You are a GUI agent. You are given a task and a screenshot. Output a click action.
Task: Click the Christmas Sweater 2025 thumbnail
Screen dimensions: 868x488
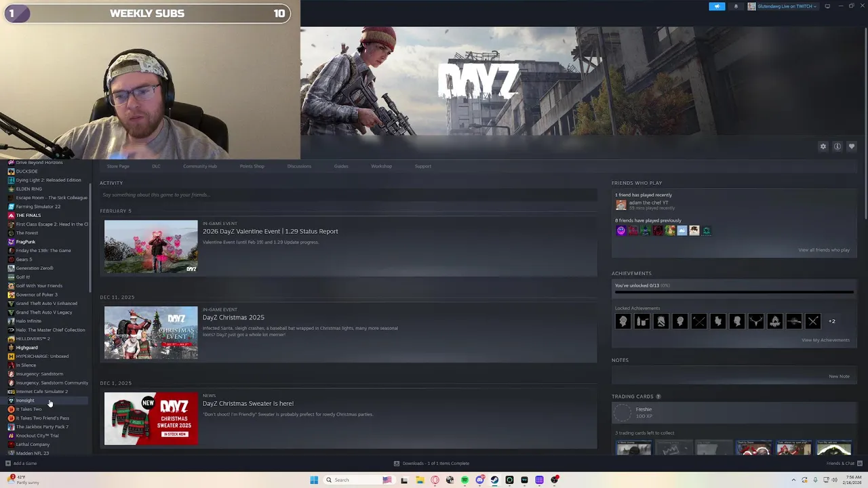click(x=151, y=419)
